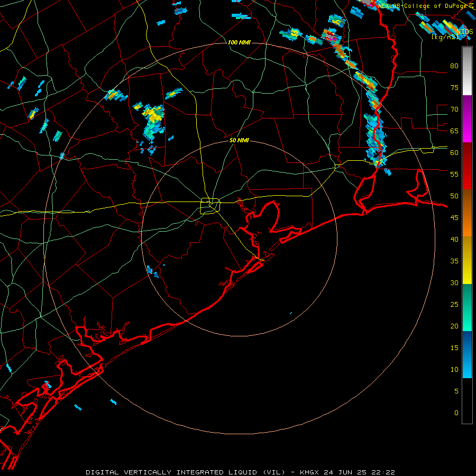This screenshot has width=476, height=476.
Task: Select the magenta-purple segment of the color scale
Action: [467, 119]
